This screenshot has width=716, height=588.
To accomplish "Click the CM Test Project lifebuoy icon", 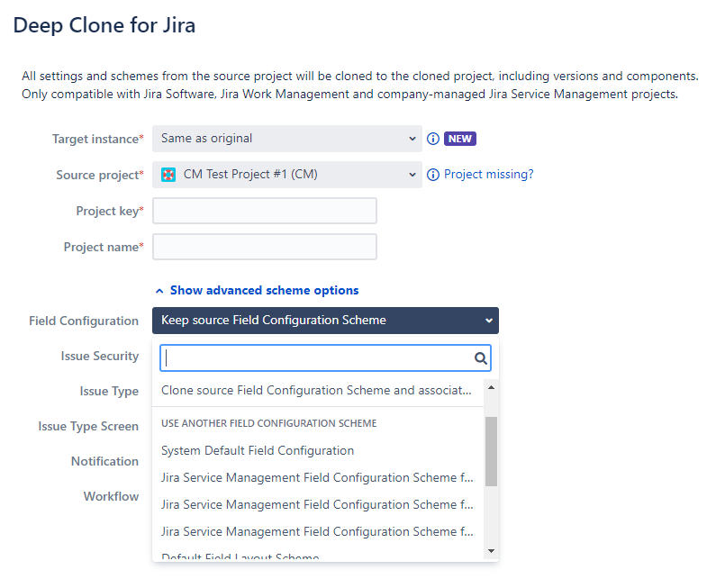I will click(x=168, y=175).
